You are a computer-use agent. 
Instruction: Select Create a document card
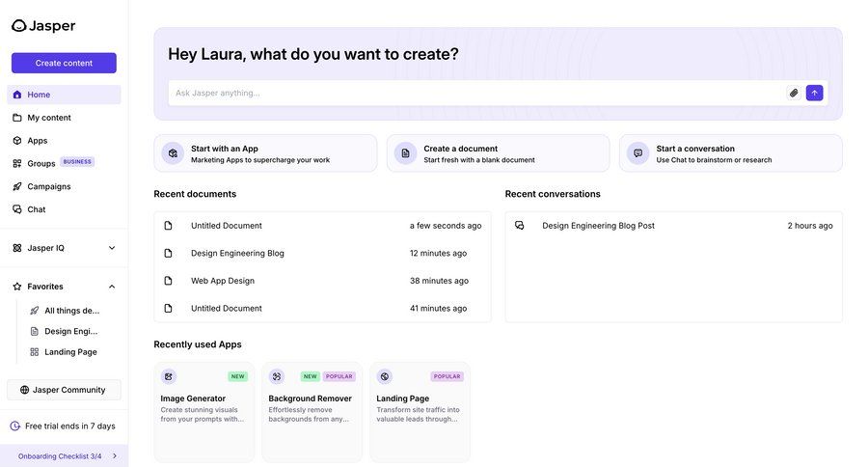coord(499,153)
